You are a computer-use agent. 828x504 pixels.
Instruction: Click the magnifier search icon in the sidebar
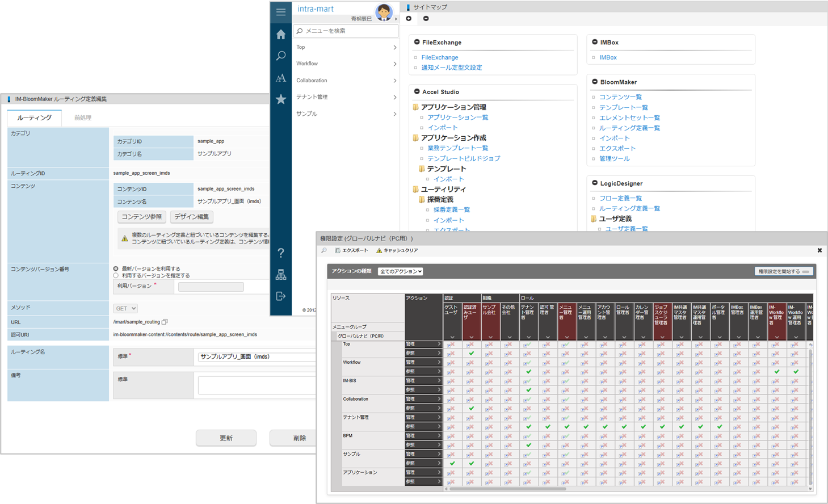tap(281, 56)
